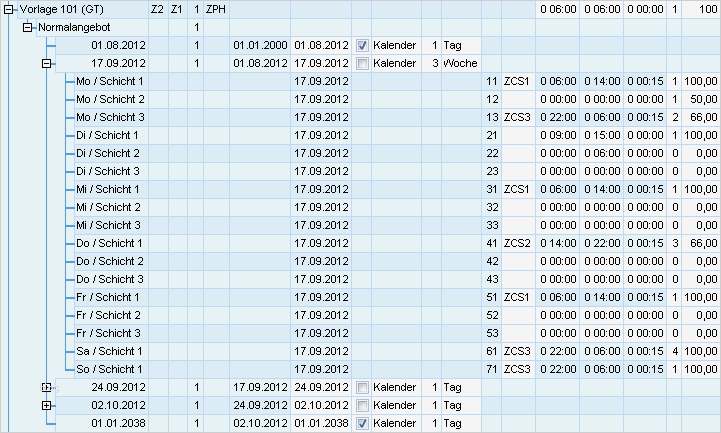
Task: Uncheck the checkbox in 01.01.2038 row
Action: (362, 423)
